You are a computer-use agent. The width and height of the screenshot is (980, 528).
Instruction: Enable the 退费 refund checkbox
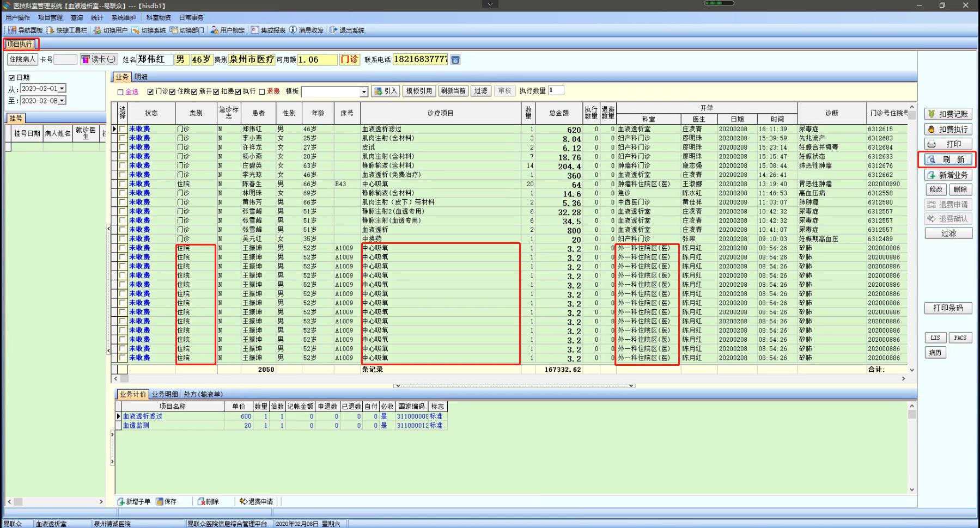[262, 92]
